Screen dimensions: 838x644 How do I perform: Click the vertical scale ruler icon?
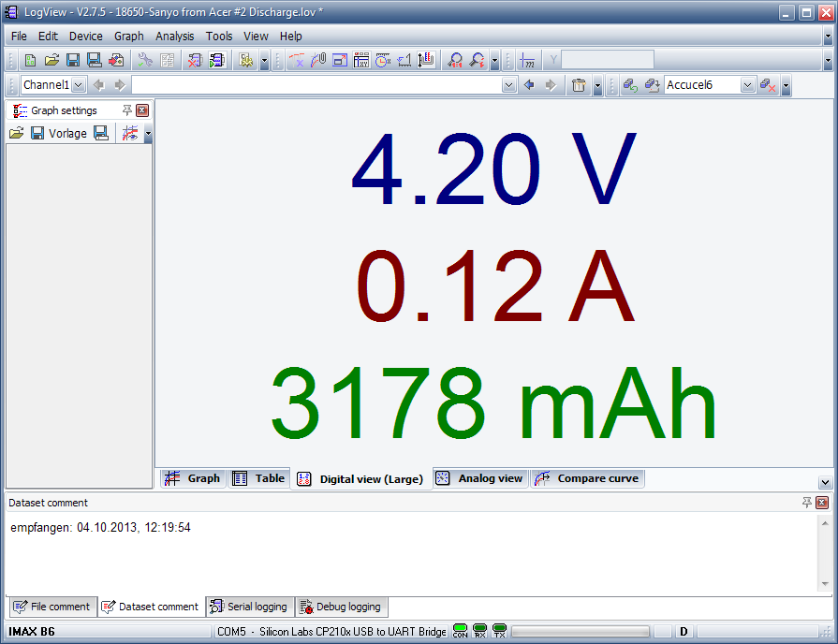pos(426,61)
